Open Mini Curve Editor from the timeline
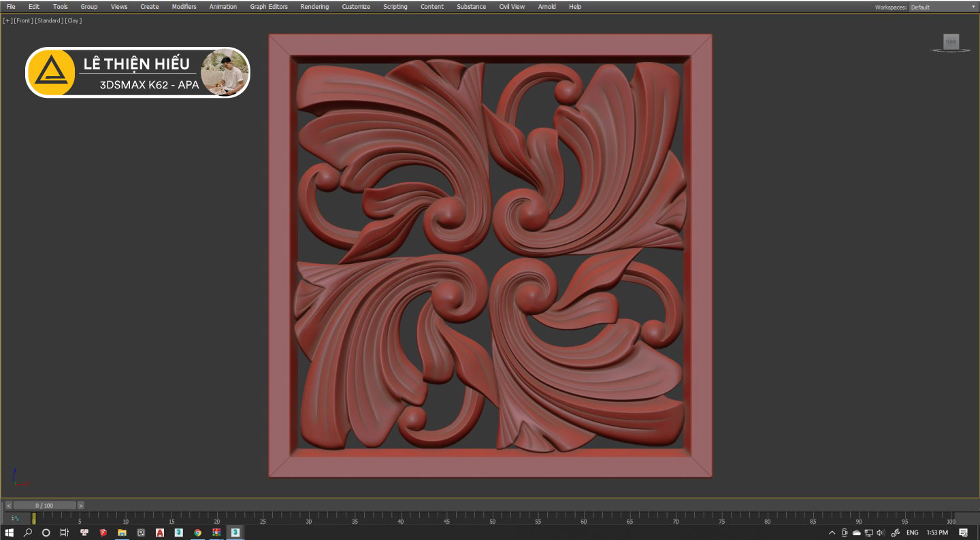 pyautogui.click(x=15, y=518)
